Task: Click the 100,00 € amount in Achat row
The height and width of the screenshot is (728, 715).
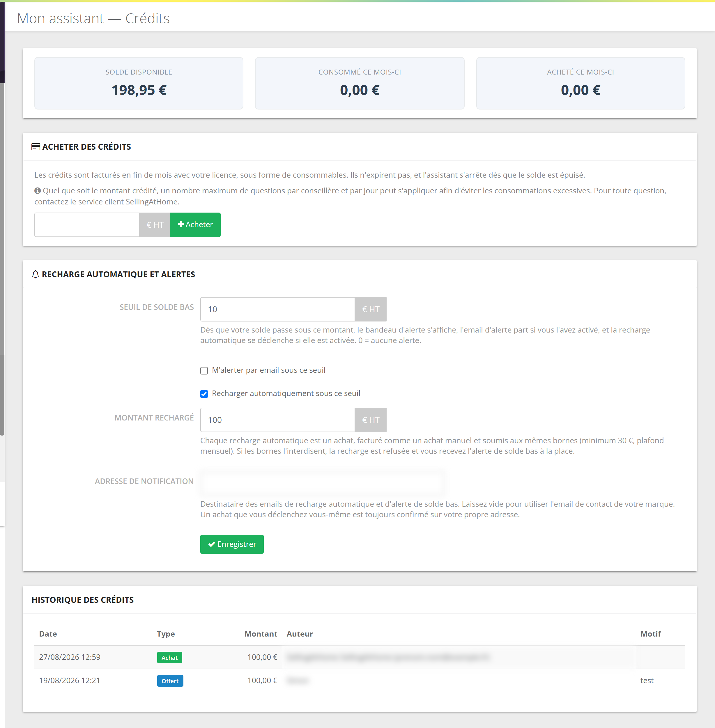Action: (x=263, y=657)
